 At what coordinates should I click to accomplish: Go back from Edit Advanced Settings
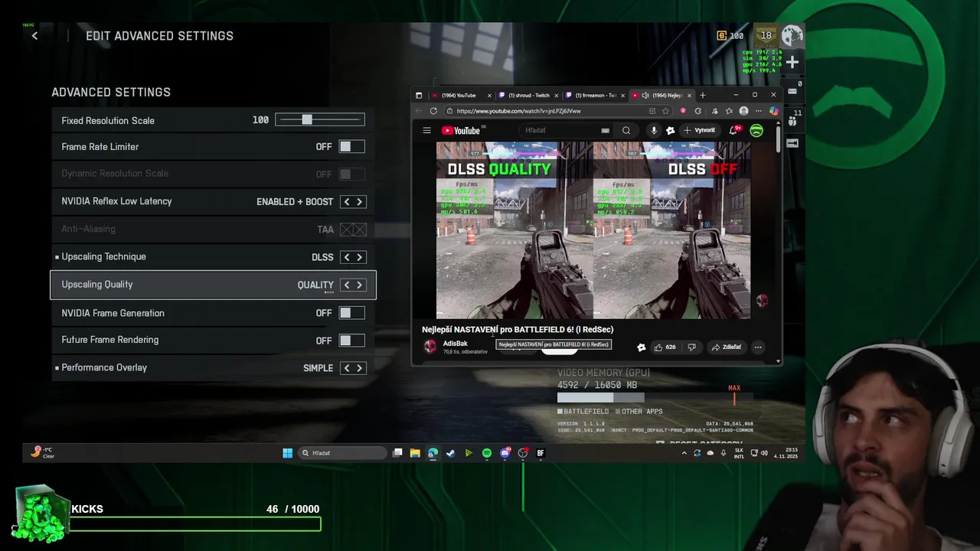34,36
